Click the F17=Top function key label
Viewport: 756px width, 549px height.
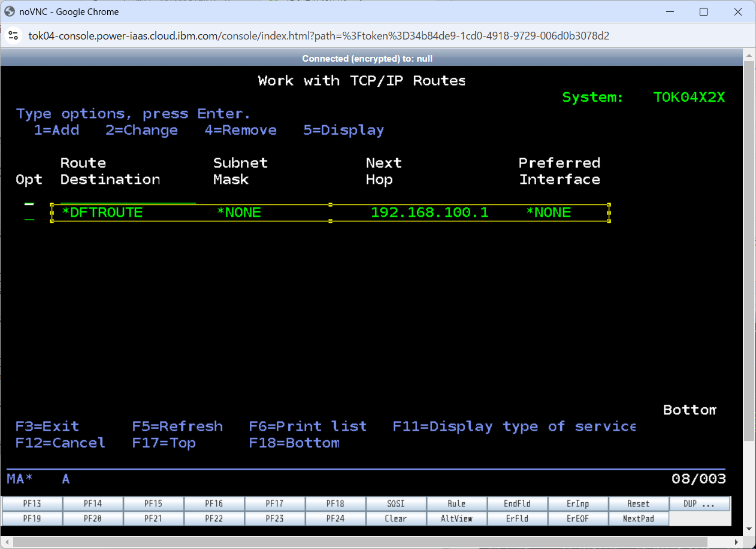[164, 443]
